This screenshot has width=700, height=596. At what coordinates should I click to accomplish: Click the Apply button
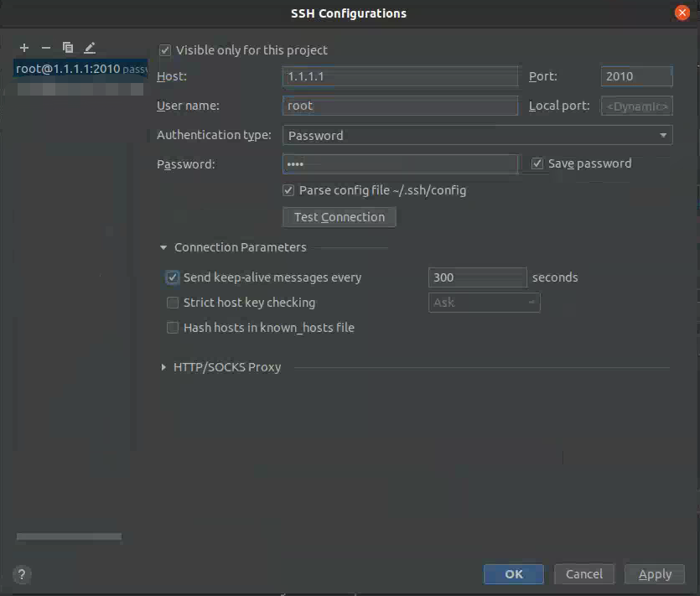coord(655,574)
